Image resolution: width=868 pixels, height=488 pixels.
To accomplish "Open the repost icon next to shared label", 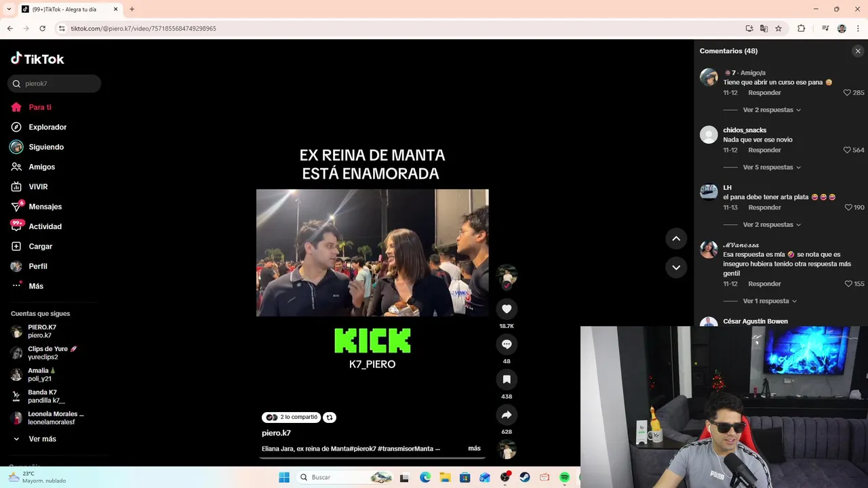I will coord(330,418).
